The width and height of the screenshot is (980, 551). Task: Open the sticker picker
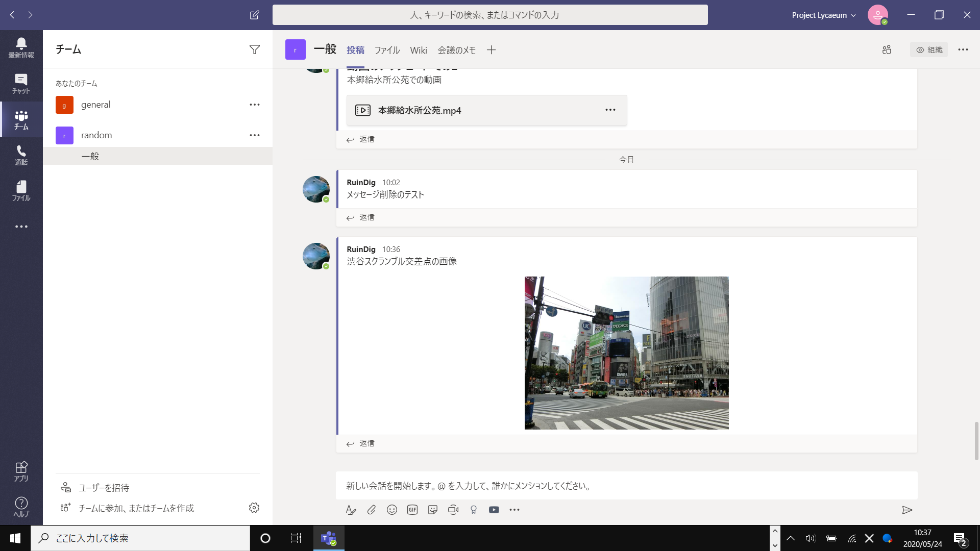(433, 510)
